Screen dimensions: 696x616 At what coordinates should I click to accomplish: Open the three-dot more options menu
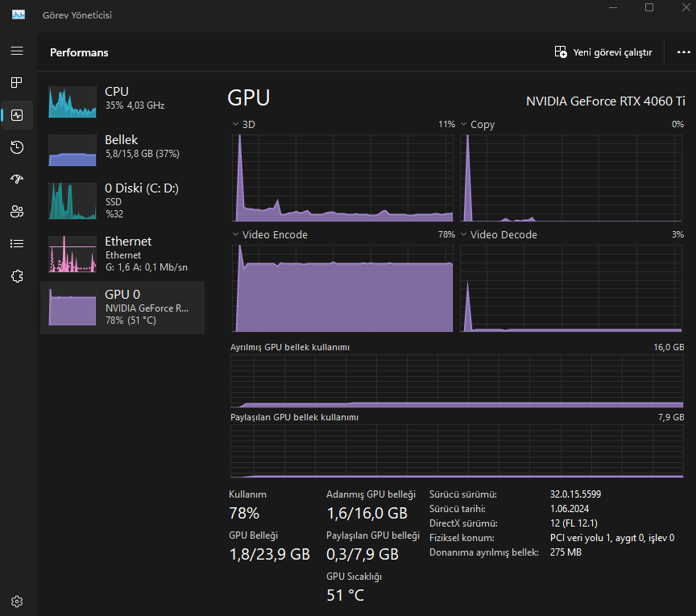684,52
